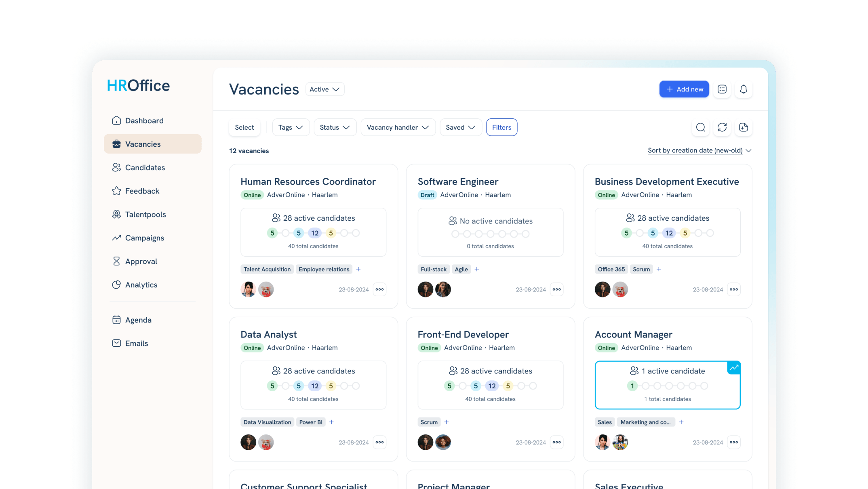
Task: Refresh the vacancies list
Action: (x=722, y=127)
